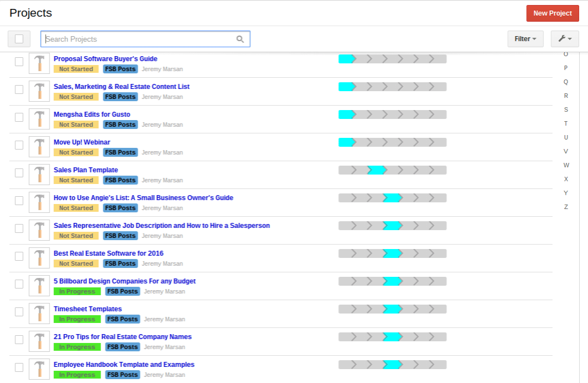
Task: Jump to letter Q in alphabet index
Action: pyautogui.click(x=565, y=82)
